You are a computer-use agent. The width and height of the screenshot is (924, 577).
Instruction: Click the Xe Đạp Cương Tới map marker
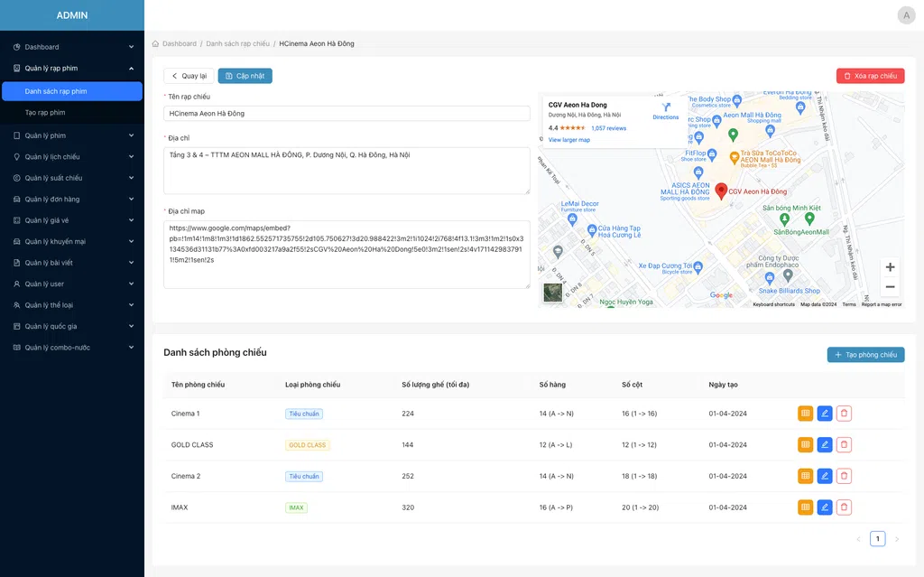[x=698, y=266]
